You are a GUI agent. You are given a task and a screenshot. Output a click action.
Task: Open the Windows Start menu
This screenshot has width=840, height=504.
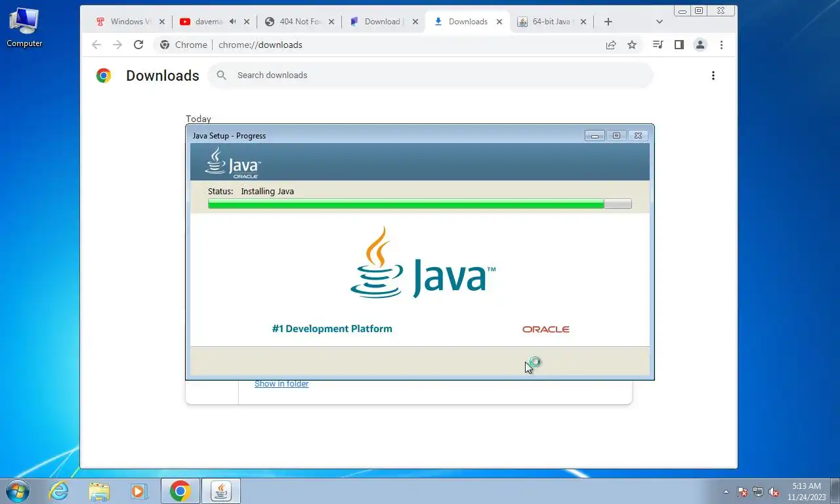[x=18, y=490]
